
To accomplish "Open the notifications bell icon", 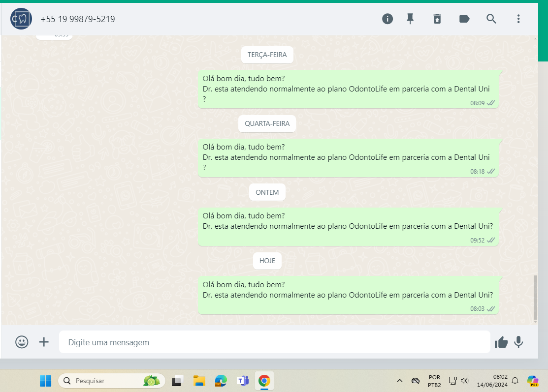I will 515,381.
